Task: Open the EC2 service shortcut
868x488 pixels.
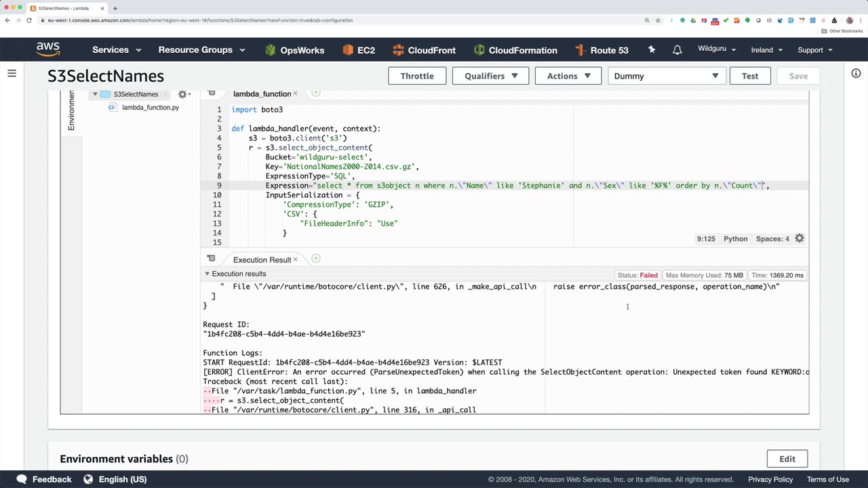Action: tap(359, 50)
